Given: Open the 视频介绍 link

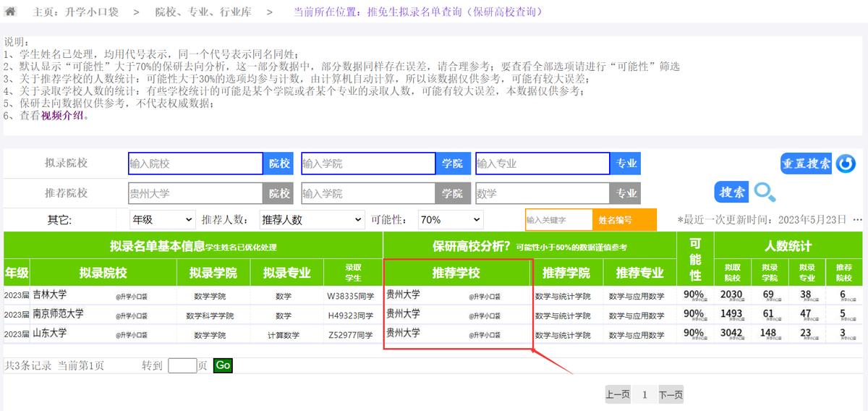Looking at the screenshot, I should coord(63,115).
